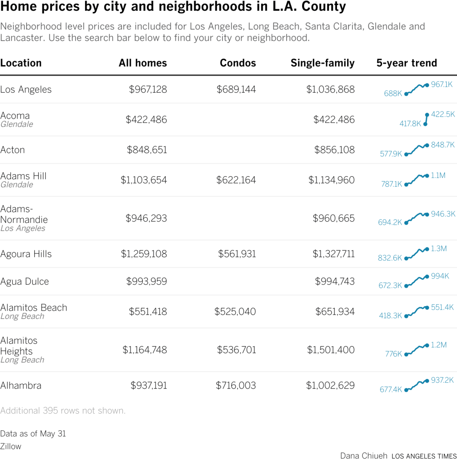Select the Adams-Normandie location name
This screenshot has height=476, width=457.
click(x=24, y=214)
